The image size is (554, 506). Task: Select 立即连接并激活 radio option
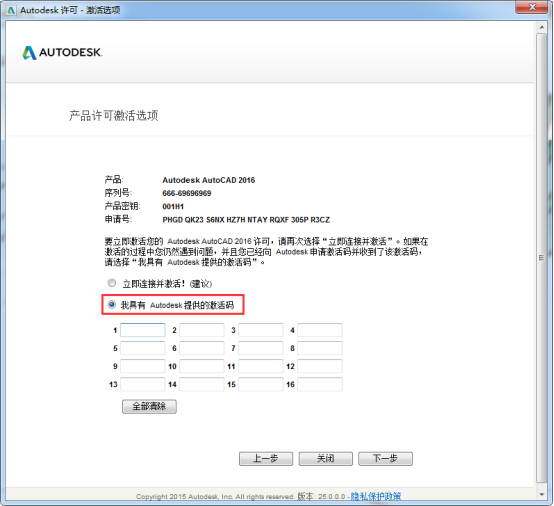(112, 283)
